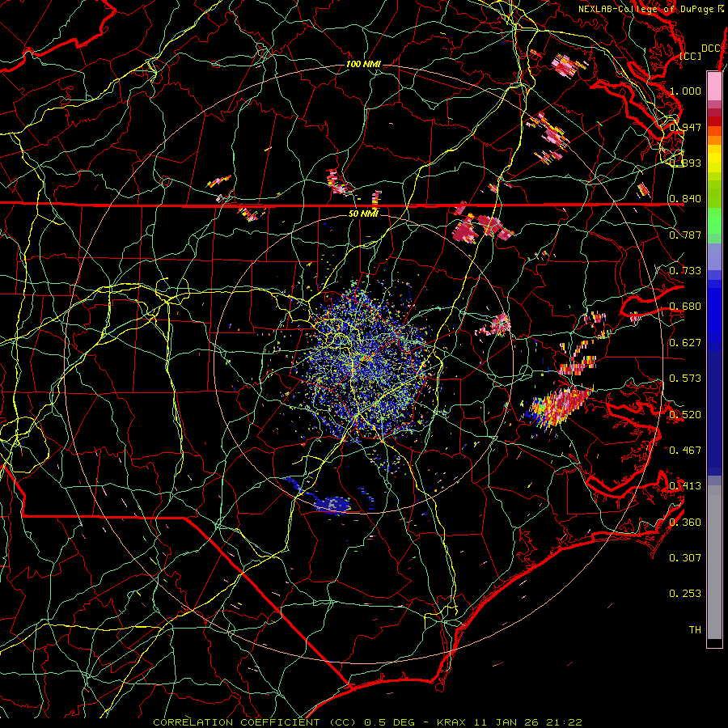
Task: Select the 100 NMI range ring label
Action: pyautogui.click(x=363, y=64)
